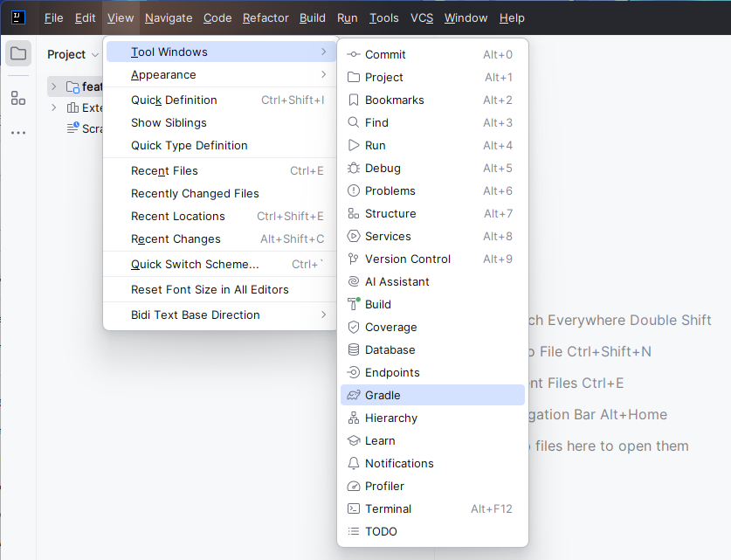
Task: Open the Navigate menu
Action: 169,17
